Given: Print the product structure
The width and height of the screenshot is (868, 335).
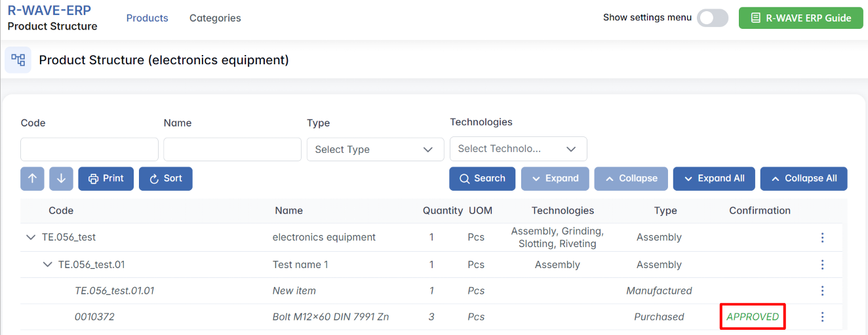Looking at the screenshot, I should (106, 178).
